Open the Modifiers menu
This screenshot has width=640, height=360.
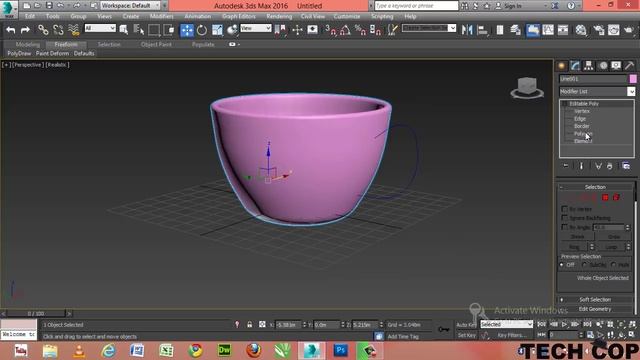pos(162,16)
